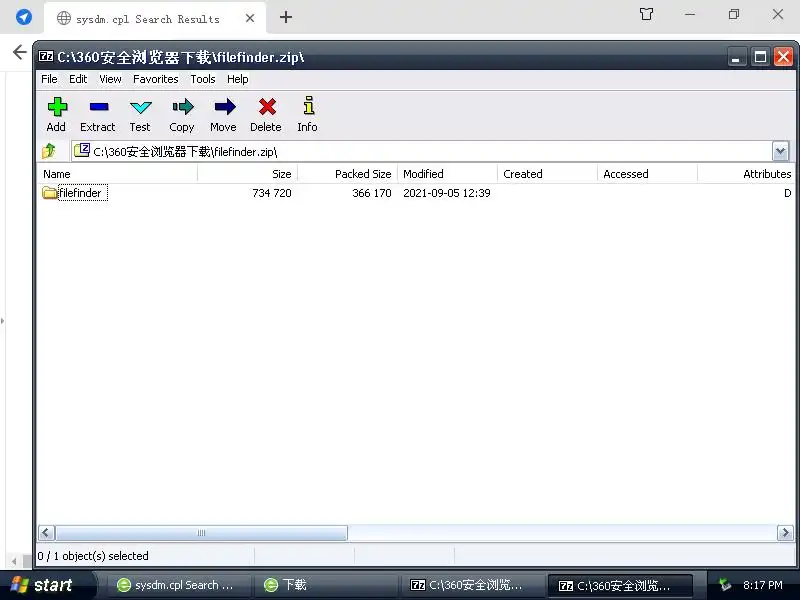800x600 pixels.
Task: Switch to active 7-Zip taskbar window
Action: [x=620, y=585]
